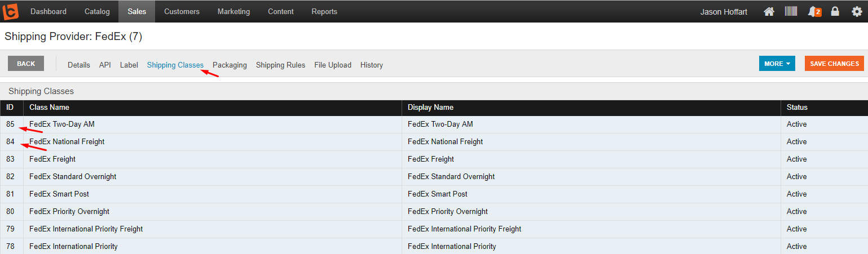This screenshot has width=868, height=254.
Task: Click the lock icon
Action: (x=835, y=11)
